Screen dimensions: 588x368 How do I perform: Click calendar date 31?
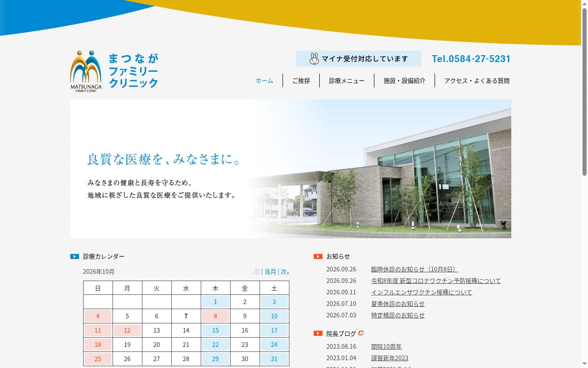pos(274,359)
